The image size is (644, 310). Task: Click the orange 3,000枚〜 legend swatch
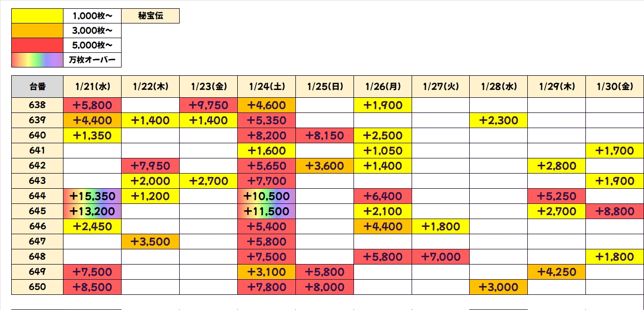37,31
